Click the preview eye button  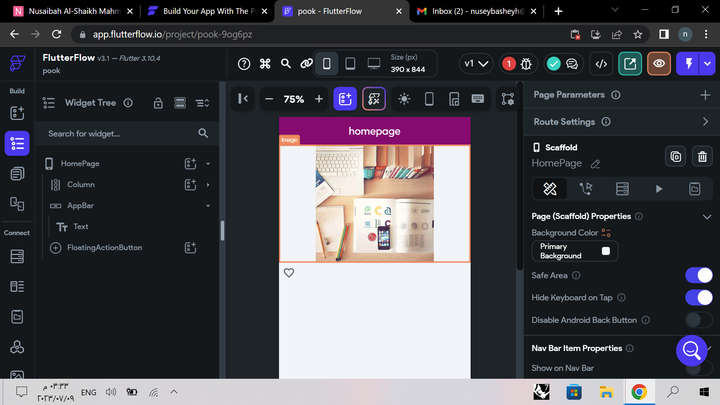[658, 63]
